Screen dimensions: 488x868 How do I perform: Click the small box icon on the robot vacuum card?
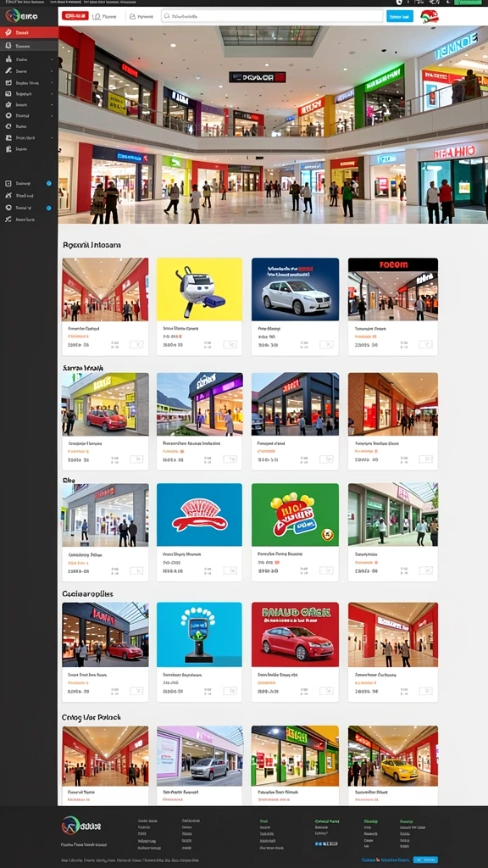(230, 344)
